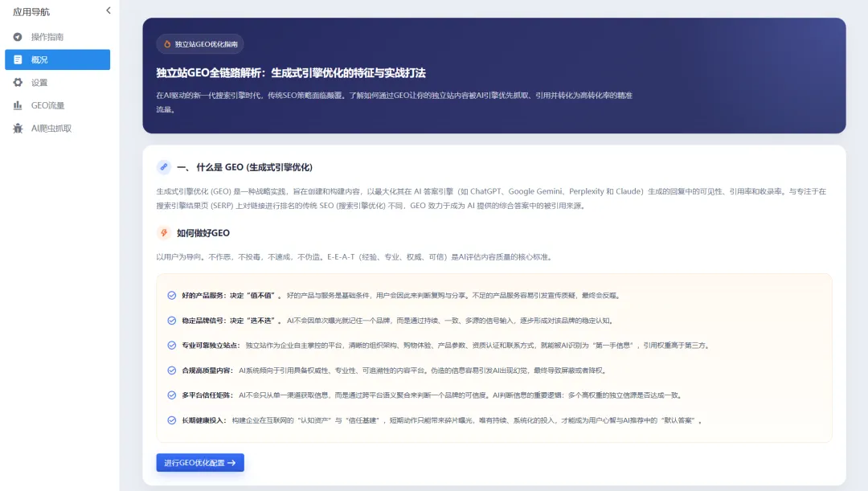
Task: Click the flame icon in the banner badge
Action: tap(167, 44)
